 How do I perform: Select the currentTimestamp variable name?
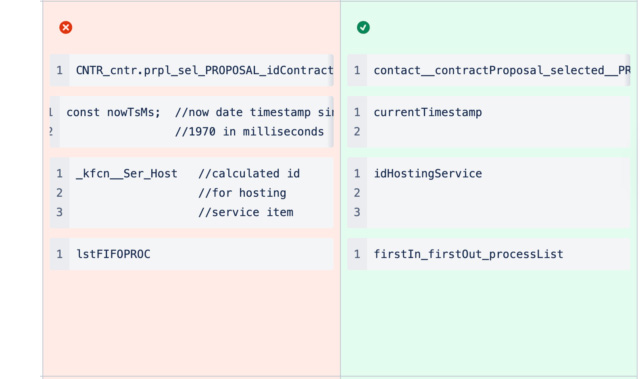click(x=428, y=112)
